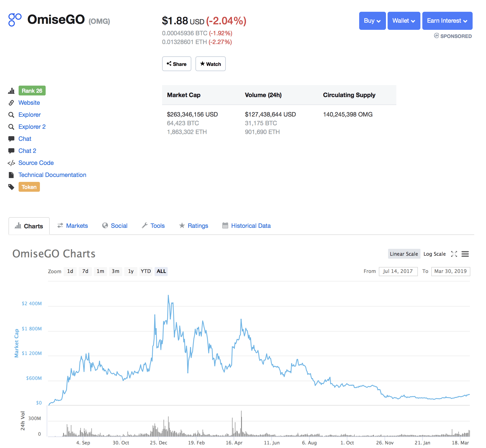Click the Ratings tab star icon
Viewport: 486px width, 448px height.
point(182,225)
